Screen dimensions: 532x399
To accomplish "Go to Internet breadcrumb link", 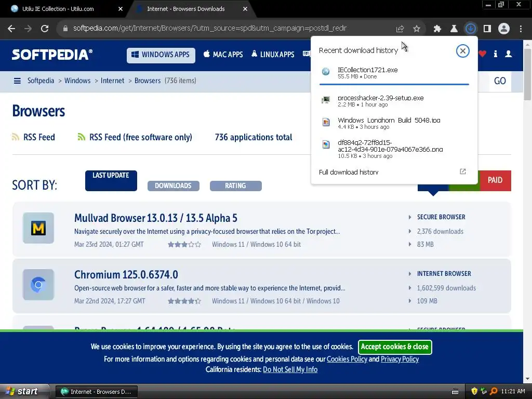I will (x=112, y=81).
